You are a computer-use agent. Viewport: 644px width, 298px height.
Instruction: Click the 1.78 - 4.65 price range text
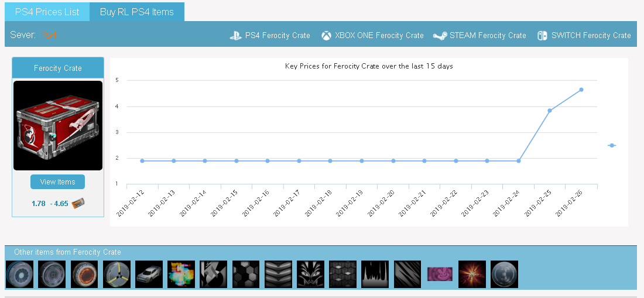click(50, 204)
